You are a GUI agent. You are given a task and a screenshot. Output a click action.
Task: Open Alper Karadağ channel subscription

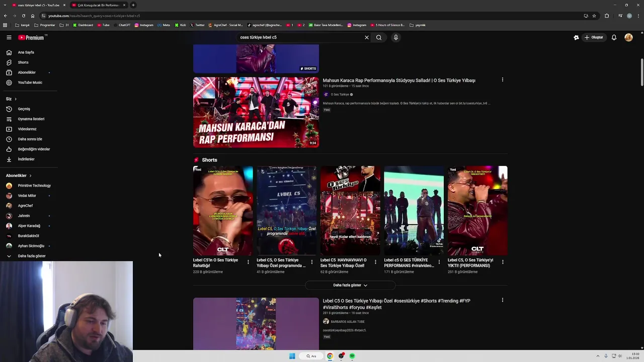coord(28,226)
